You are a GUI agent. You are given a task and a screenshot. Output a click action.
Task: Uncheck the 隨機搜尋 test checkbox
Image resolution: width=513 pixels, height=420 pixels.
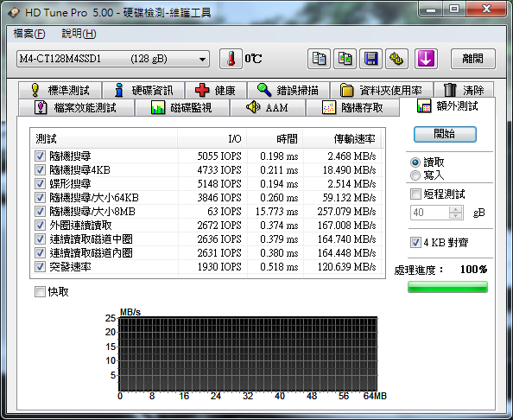point(40,156)
